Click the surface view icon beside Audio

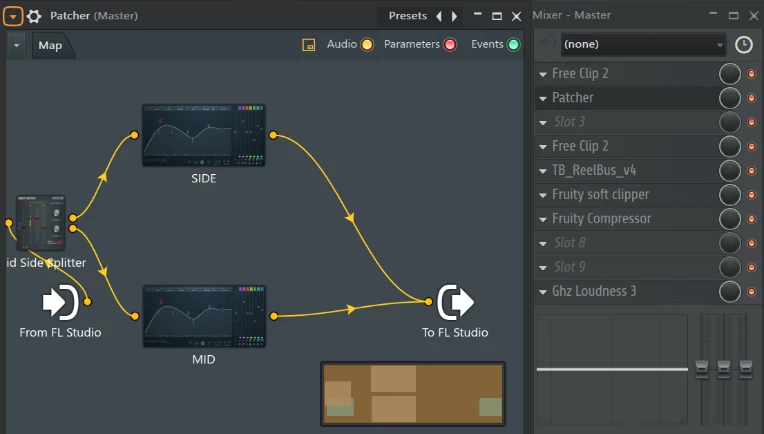309,45
